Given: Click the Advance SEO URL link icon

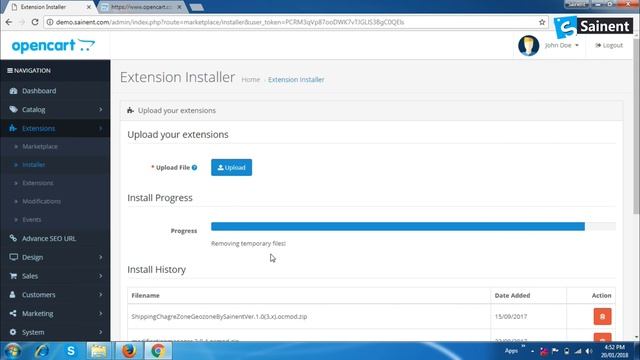Looking at the screenshot, I should click(13, 238).
